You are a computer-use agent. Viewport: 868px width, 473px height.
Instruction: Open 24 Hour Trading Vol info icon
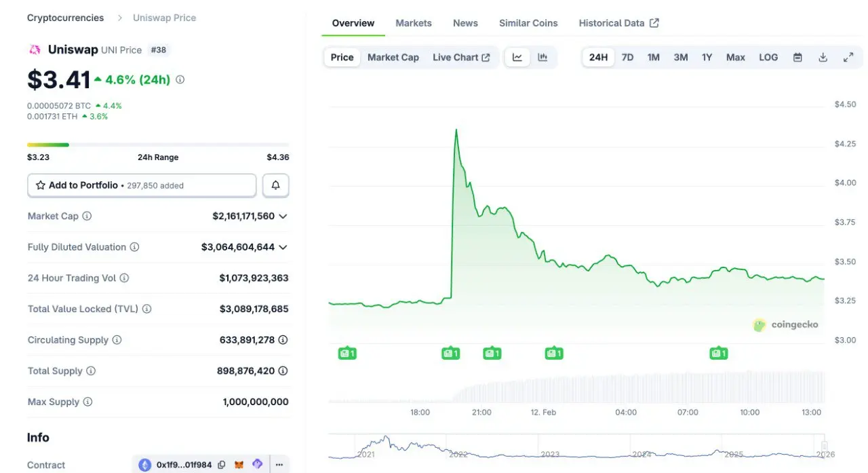click(x=124, y=278)
